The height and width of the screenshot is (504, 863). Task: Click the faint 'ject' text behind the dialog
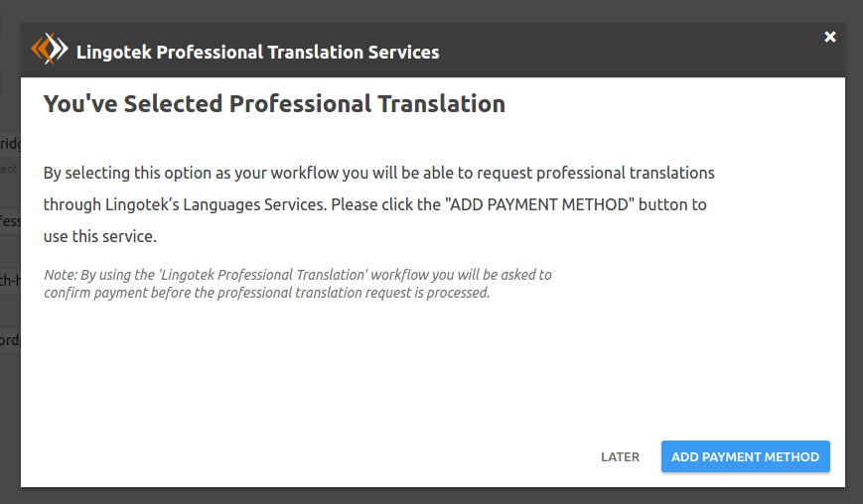(x=9, y=169)
